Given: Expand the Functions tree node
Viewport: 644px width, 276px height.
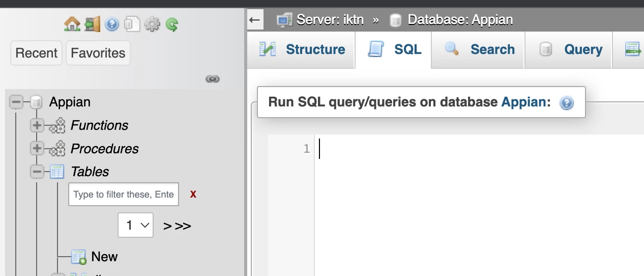Looking at the screenshot, I should [37, 125].
